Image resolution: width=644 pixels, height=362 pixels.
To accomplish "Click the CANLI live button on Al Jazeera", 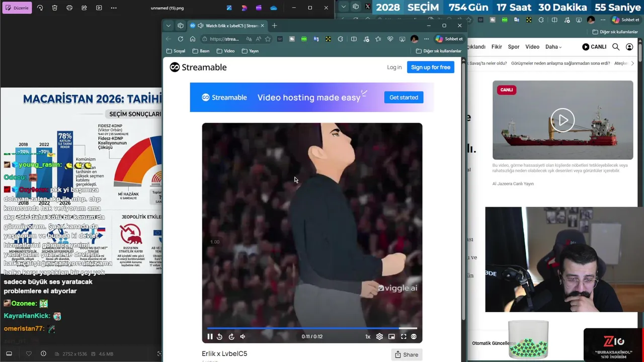I will (594, 47).
